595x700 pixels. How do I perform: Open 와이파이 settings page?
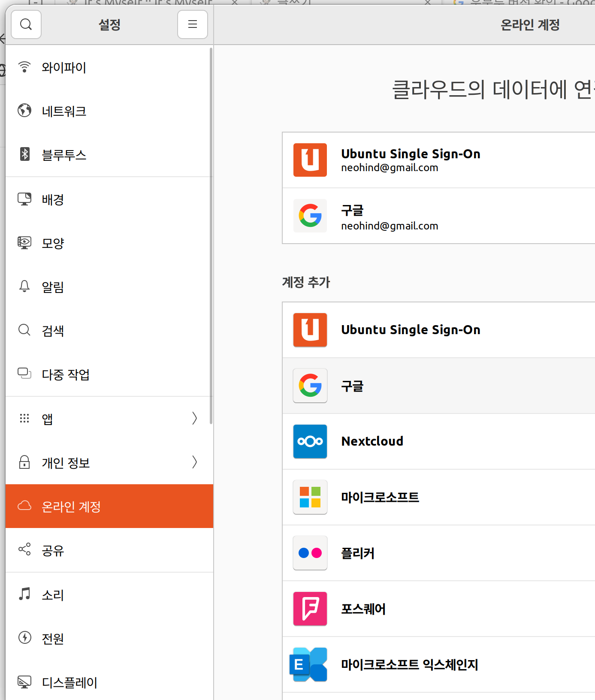[109, 67]
